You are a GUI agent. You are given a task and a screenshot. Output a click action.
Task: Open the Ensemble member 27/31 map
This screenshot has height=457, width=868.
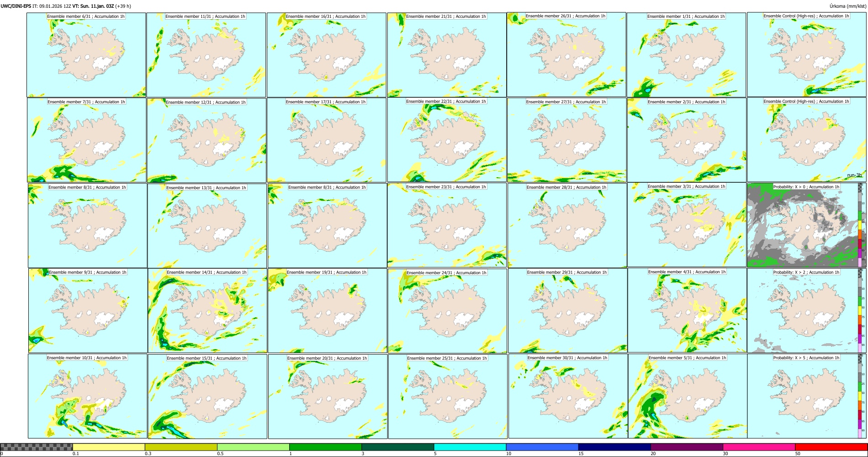(566, 140)
